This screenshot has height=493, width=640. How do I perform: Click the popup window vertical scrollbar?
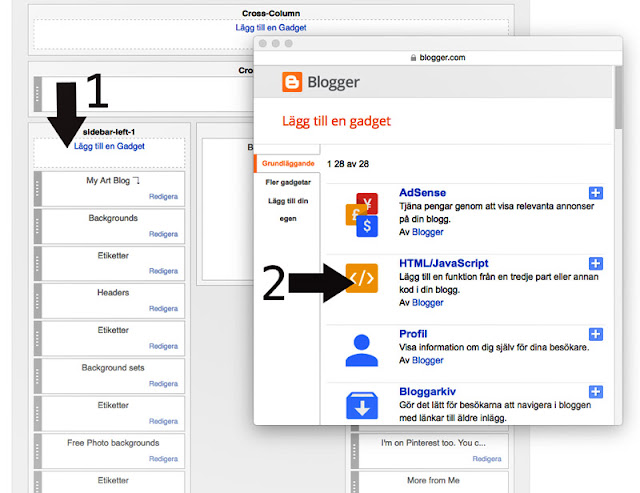coord(618,98)
